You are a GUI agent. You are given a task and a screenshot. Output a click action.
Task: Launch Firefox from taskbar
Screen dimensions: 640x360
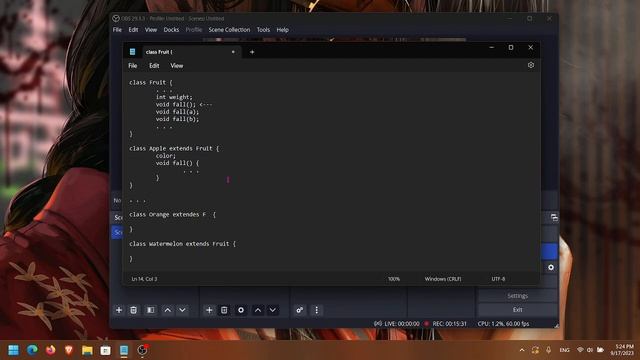51,350
